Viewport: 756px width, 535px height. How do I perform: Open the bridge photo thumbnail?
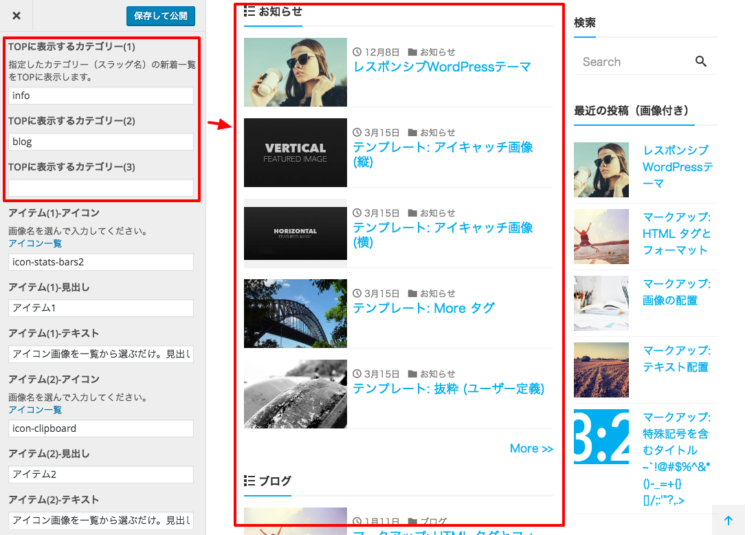tap(295, 314)
